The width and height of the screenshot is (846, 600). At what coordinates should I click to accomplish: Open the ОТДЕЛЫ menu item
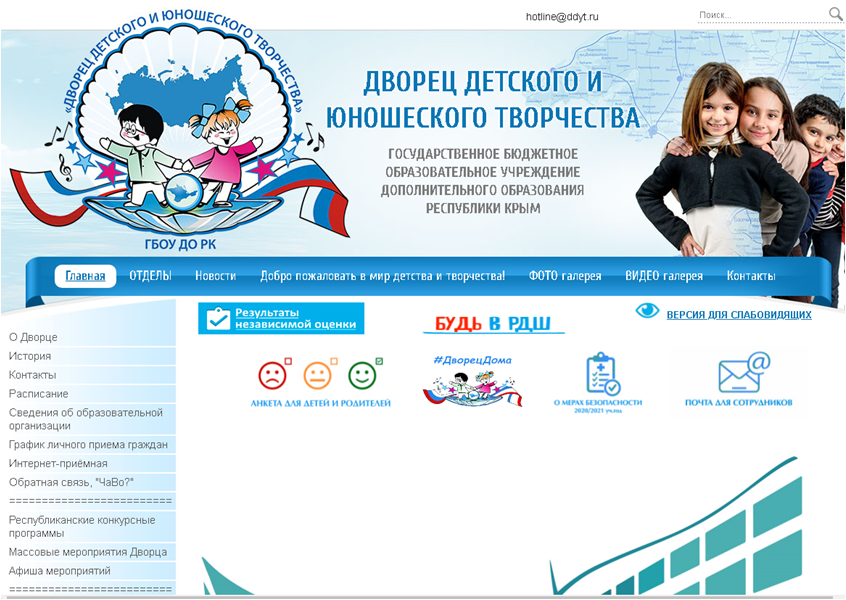(151, 276)
